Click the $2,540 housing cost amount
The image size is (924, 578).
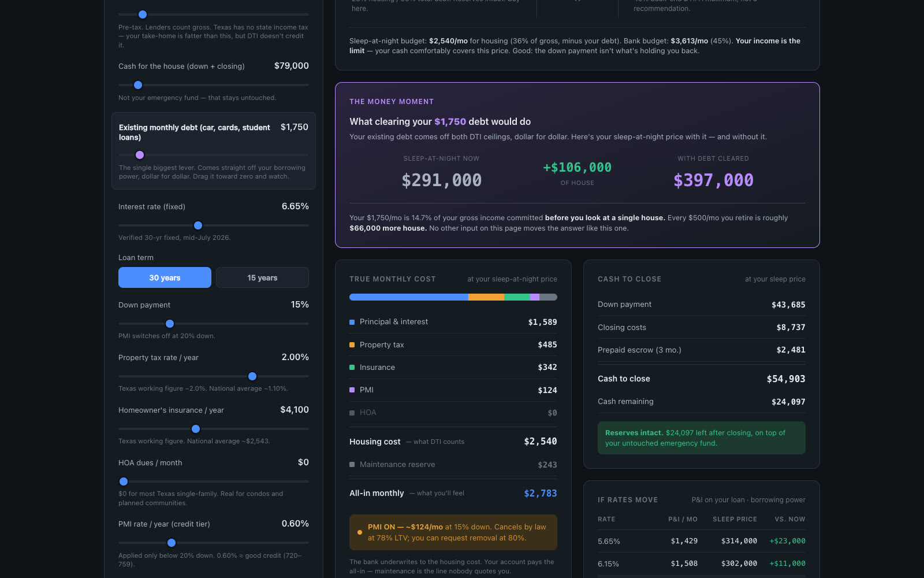click(x=541, y=442)
